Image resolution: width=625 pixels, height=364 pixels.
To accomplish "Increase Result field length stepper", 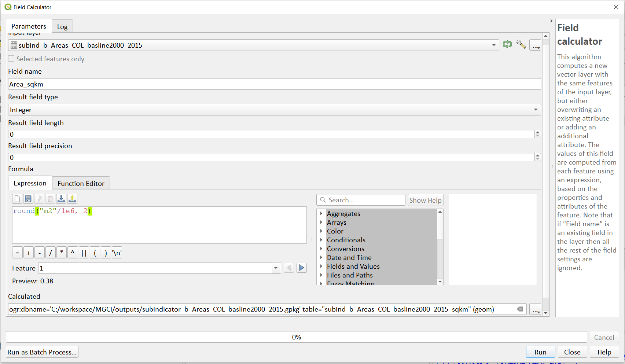I will tap(537, 132).
